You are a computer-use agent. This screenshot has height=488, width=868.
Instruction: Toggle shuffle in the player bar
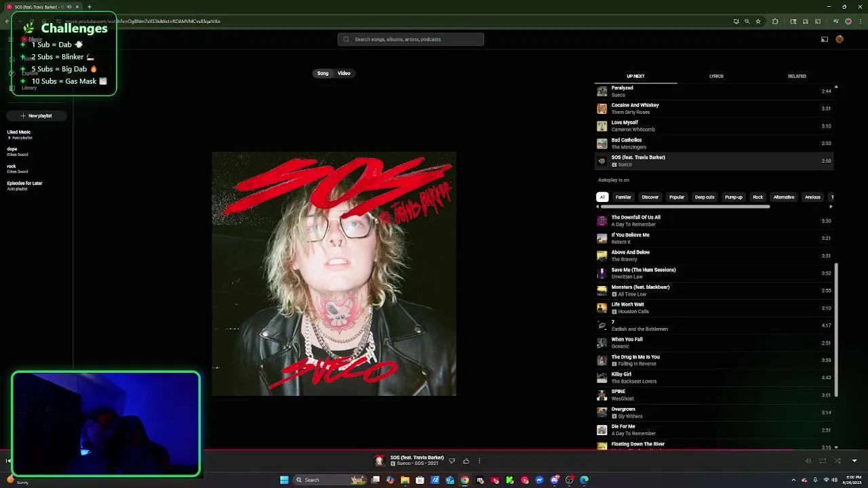(x=837, y=461)
